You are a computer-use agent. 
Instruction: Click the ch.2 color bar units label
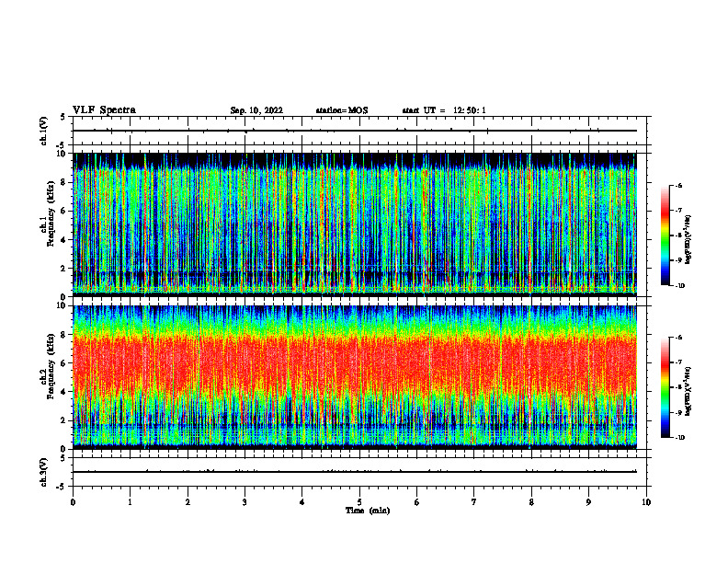[x=688, y=392]
